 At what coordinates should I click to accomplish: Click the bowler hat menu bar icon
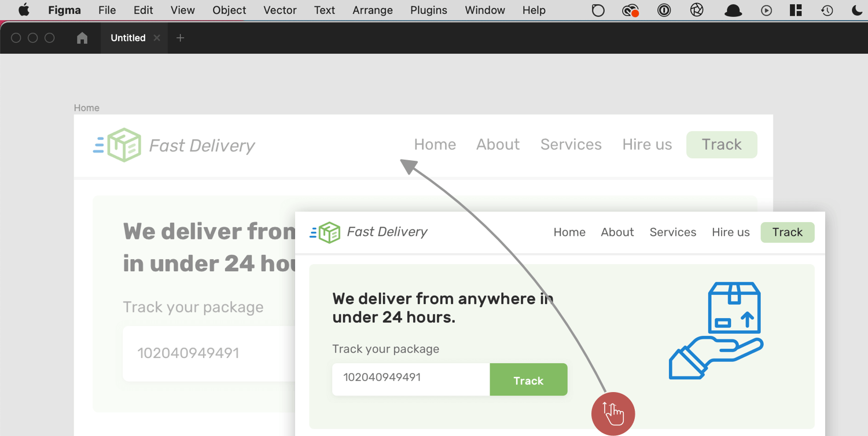733,10
